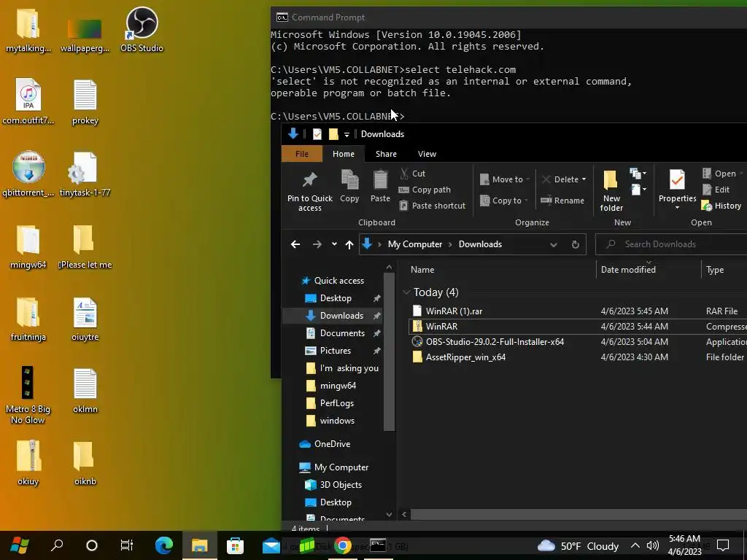Screen dimensions: 747x560
Task: Select the fruitninja desktop folder
Action: pyautogui.click(x=28, y=318)
